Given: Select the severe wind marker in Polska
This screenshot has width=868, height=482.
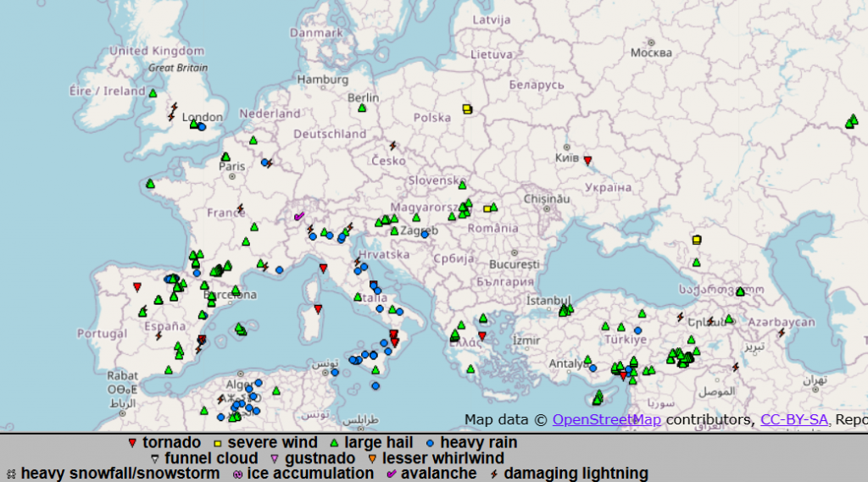Looking at the screenshot, I should [466, 108].
